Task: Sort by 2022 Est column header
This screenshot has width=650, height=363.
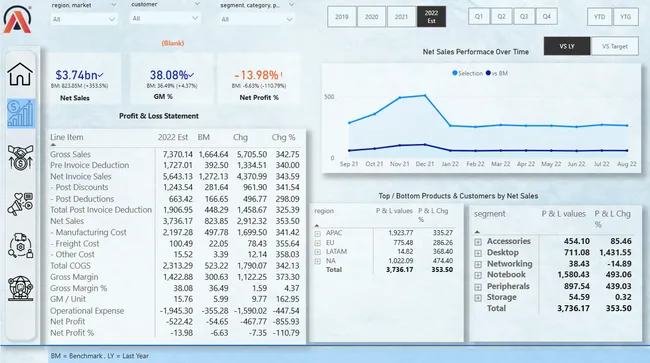Action: click(x=173, y=137)
